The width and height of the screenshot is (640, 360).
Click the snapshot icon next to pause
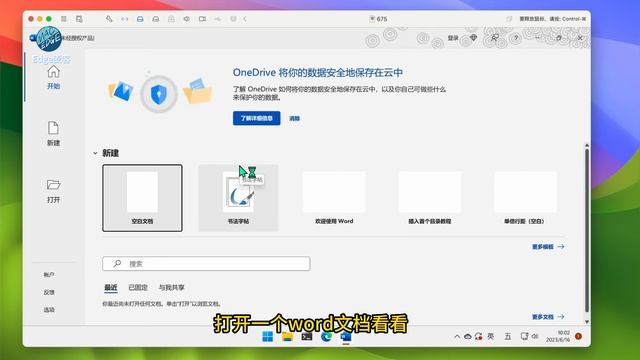(79, 19)
